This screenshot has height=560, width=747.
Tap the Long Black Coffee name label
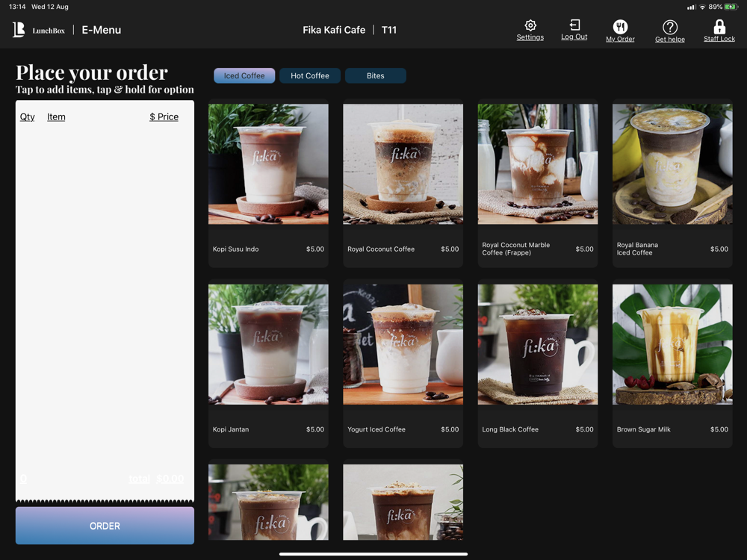[510, 429]
